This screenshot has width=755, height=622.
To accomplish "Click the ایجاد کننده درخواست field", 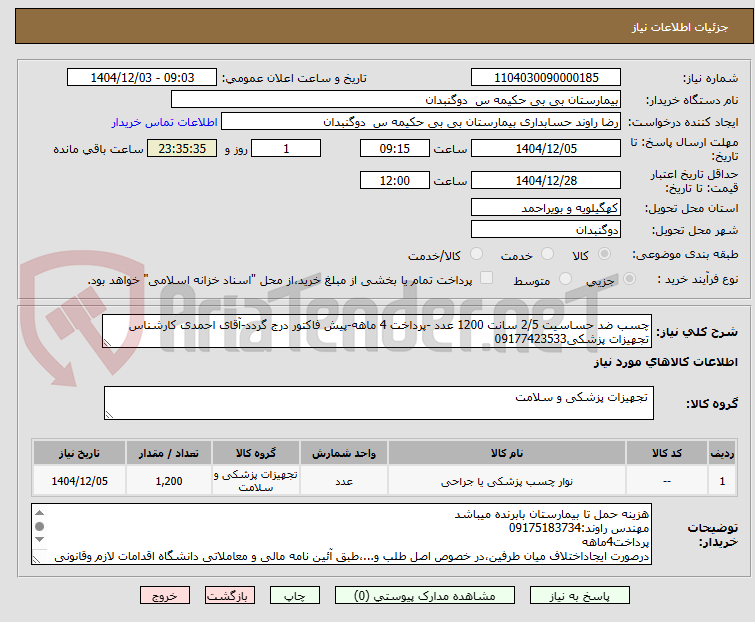I will pos(421,122).
